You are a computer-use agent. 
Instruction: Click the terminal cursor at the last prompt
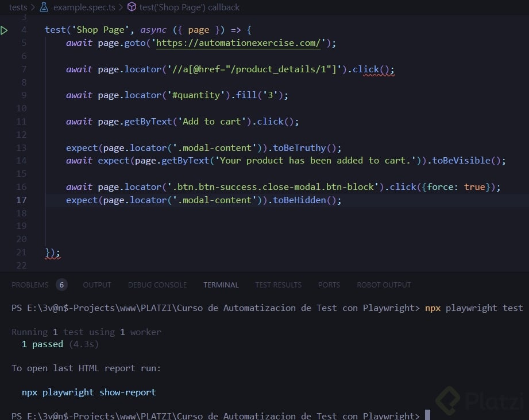click(x=427, y=415)
